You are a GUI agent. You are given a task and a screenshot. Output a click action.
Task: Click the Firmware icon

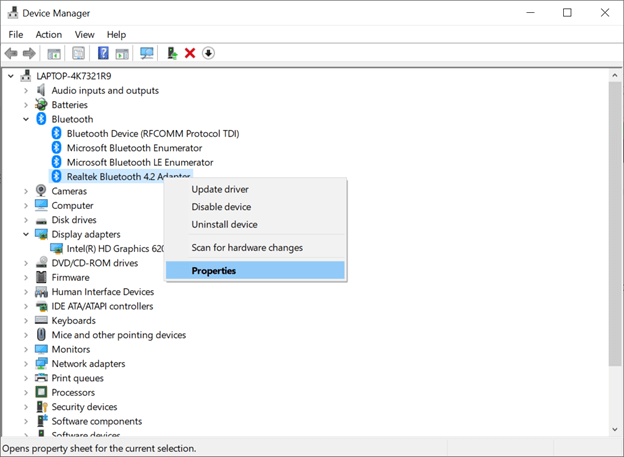[x=41, y=277]
